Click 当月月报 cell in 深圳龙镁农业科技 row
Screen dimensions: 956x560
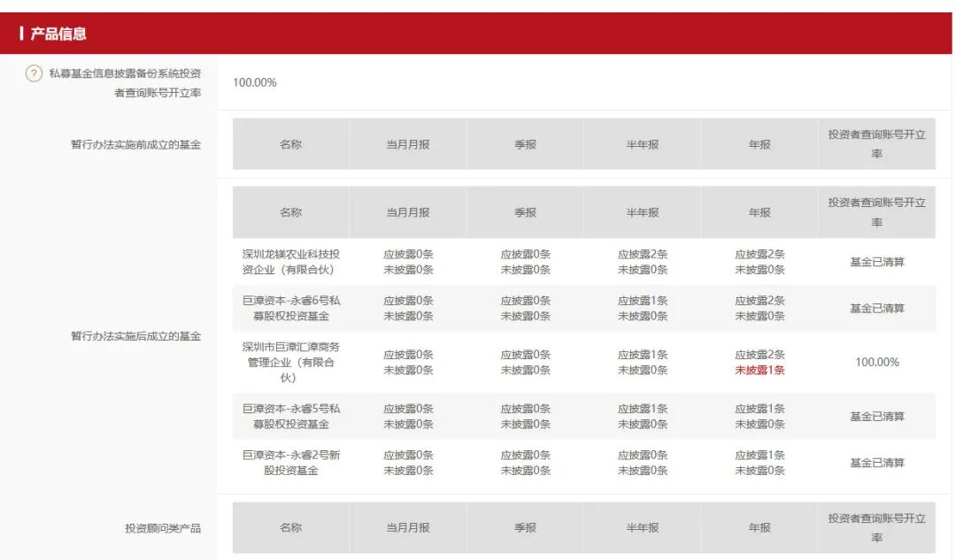(x=408, y=262)
